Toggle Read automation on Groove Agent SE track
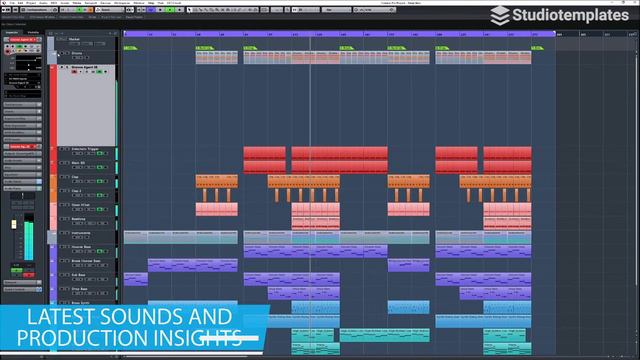 pyautogui.click(x=99, y=72)
